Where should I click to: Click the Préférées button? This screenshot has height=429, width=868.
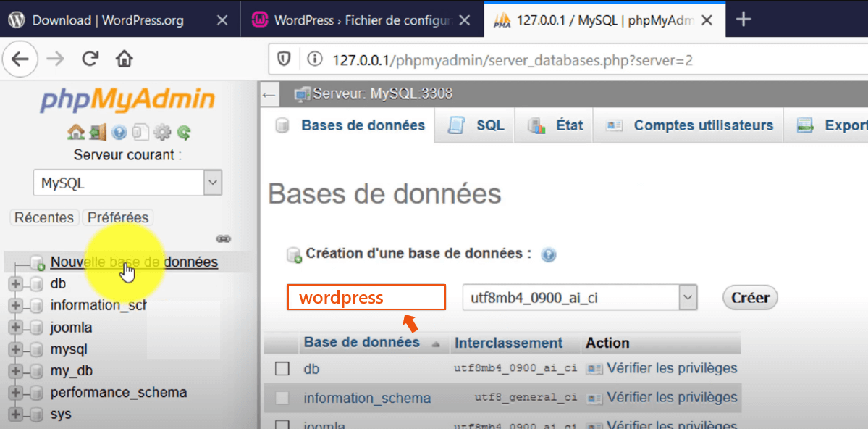[118, 218]
